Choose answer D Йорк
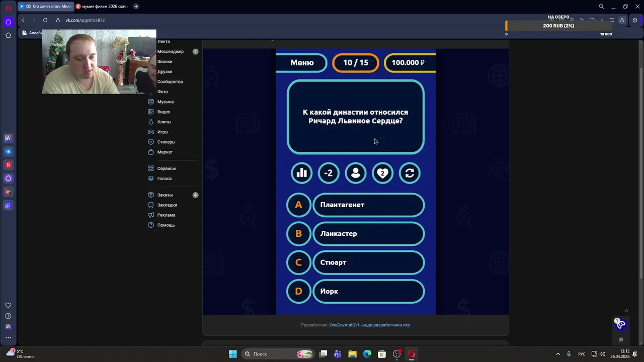Image resolution: width=644 pixels, height=362 pixels. click(356, 291)
